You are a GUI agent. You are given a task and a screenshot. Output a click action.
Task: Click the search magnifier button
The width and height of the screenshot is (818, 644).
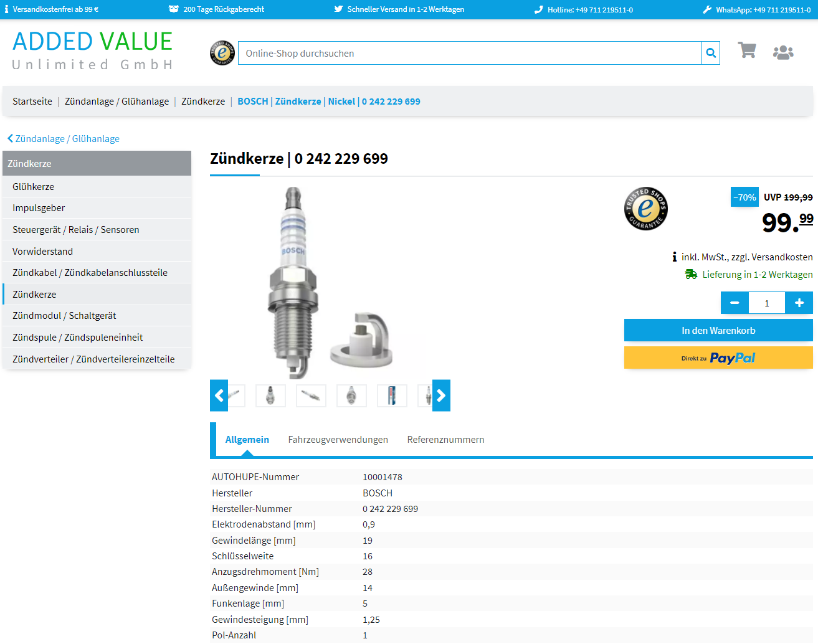(711, 53)
